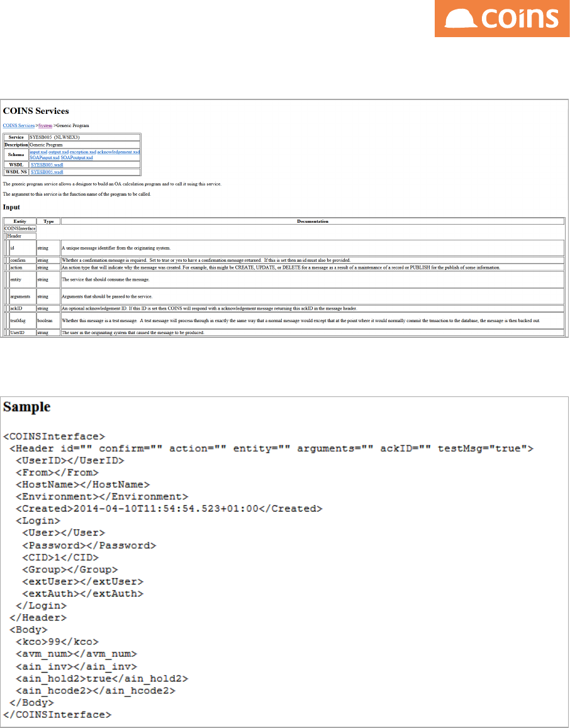
Task: Click the 'testMsg' entity row
Action: pyautogui.click(x=284, y=320)
